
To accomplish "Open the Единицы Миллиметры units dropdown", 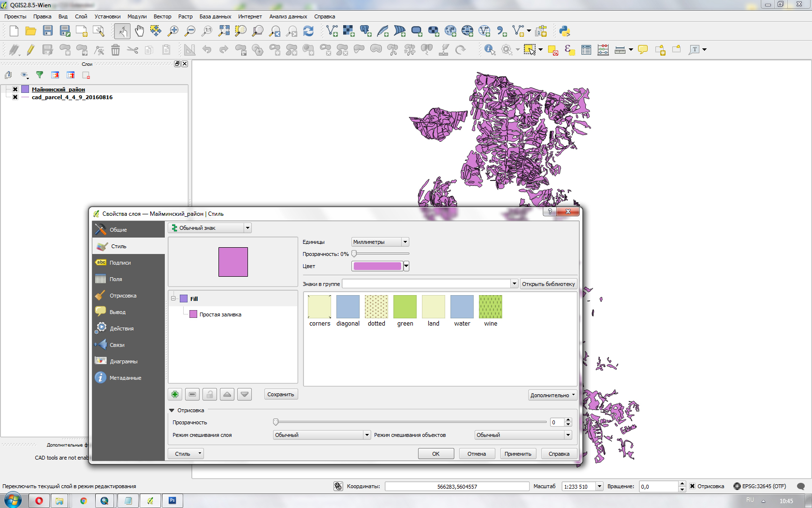I will (x=380, y=242).
